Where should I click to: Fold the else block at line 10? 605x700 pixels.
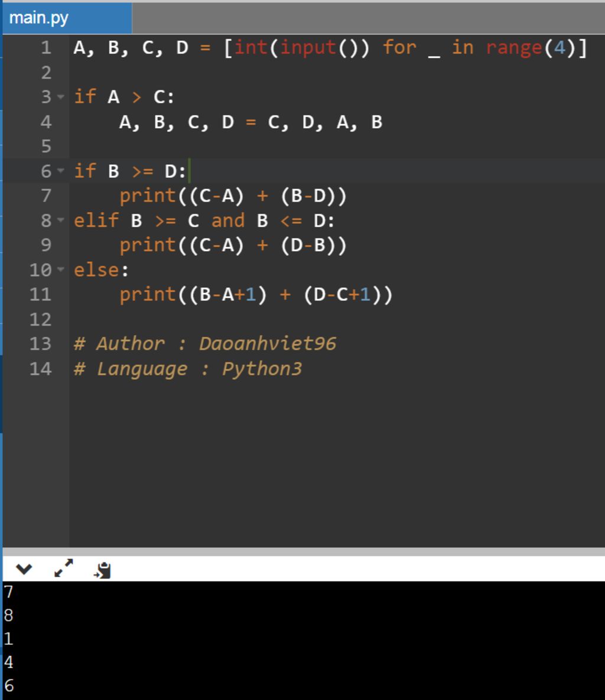pyautogui.click(x=61, y=269)
